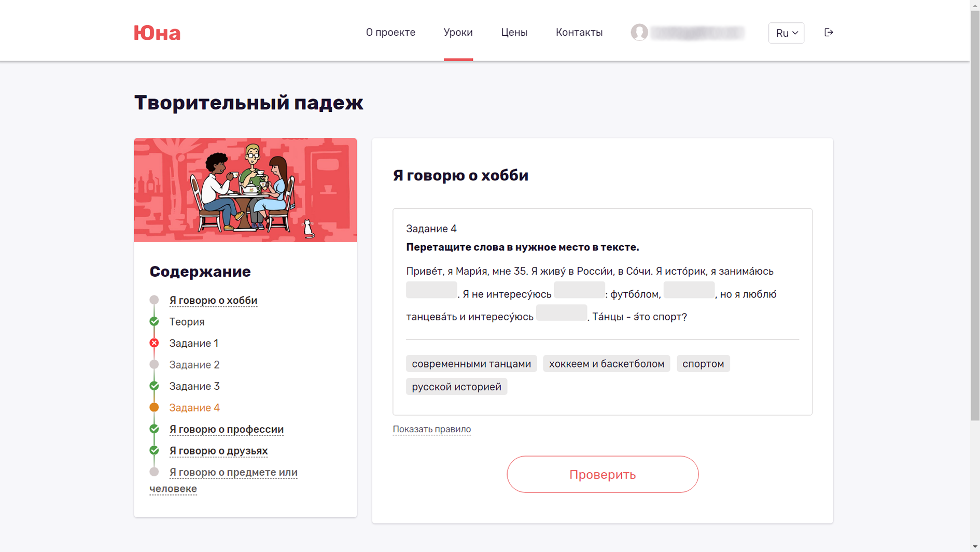The image size is (980, 552).
Task: Click first blank after занимаюсь
Action: coord(431,290)
